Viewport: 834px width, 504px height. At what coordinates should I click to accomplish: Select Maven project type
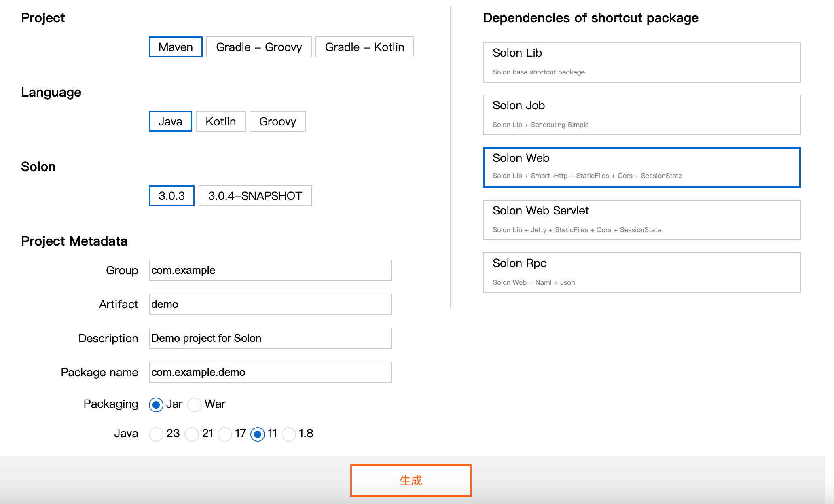(176, 47)
